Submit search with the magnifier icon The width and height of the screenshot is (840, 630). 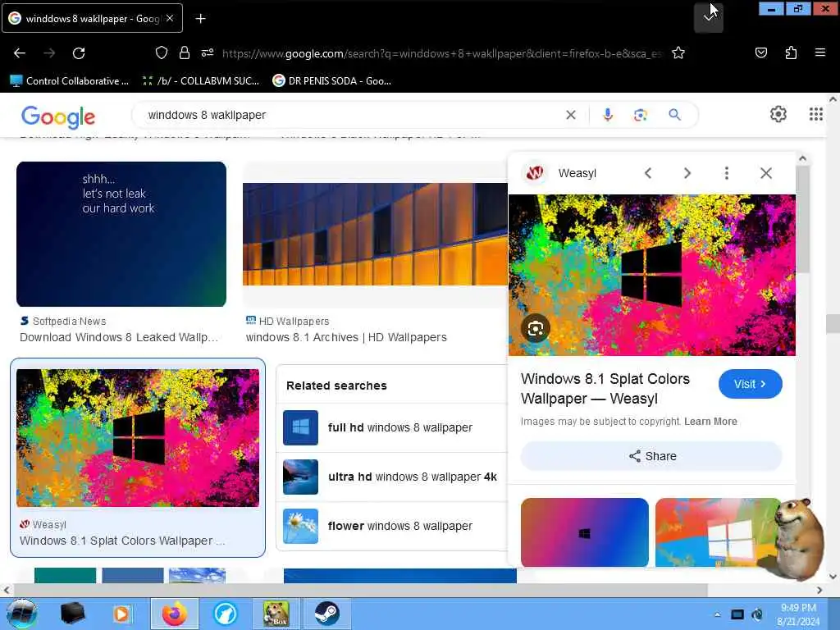tap(674, 115)
